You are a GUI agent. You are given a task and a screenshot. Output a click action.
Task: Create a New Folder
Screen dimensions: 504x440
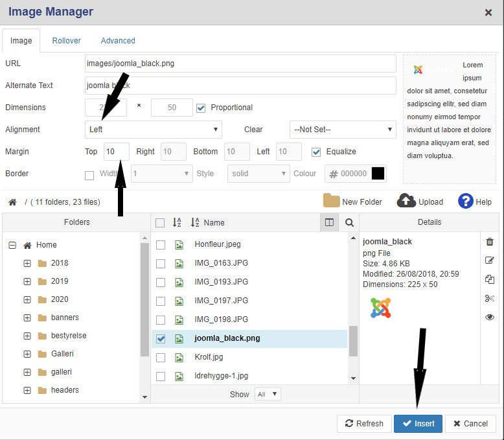click(353, 202)
